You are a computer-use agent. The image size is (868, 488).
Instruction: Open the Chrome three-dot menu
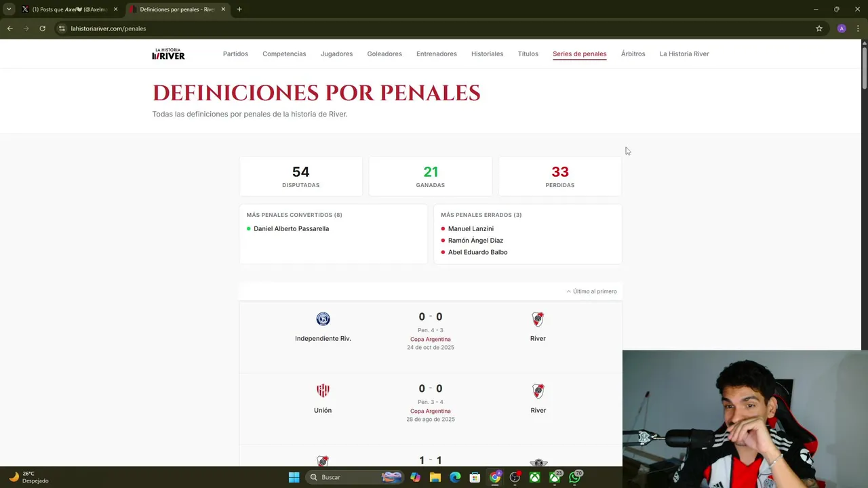[x=858, y=28]
